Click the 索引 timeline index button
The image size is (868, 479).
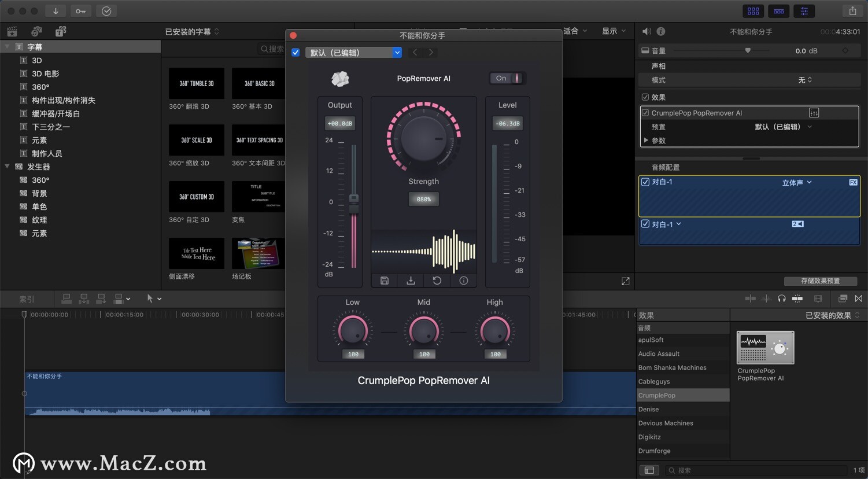(x=27, y=299)
